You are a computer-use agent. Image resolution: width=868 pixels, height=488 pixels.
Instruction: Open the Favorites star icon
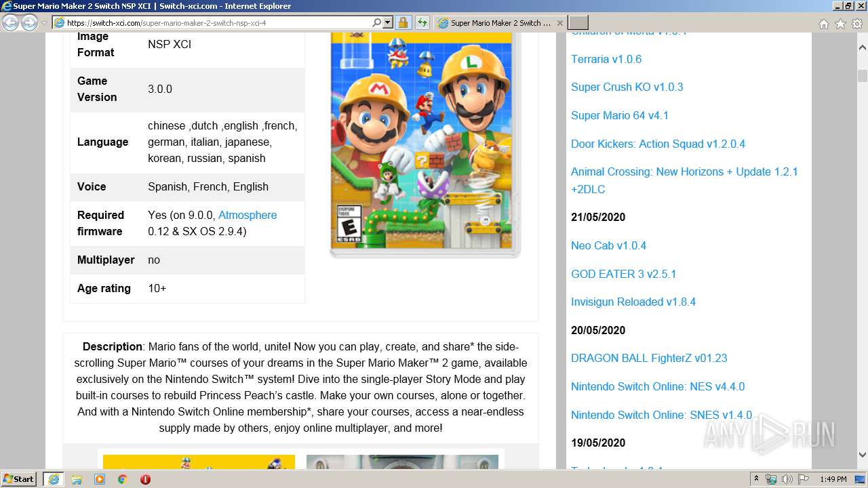pos(840,24)
